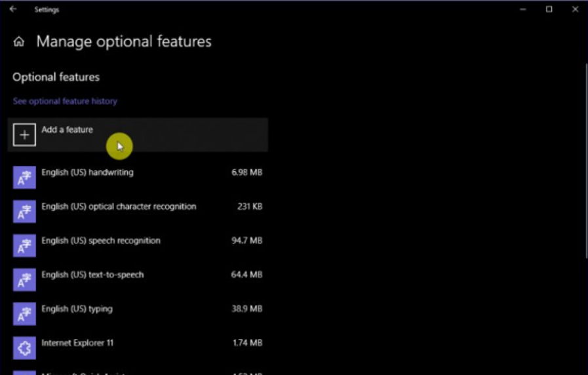Viewport: 588px width, 375px height.
Task: Select the Internet Explorer 11 feature icon
Action: pyautogui.click(x=24, y=348)
